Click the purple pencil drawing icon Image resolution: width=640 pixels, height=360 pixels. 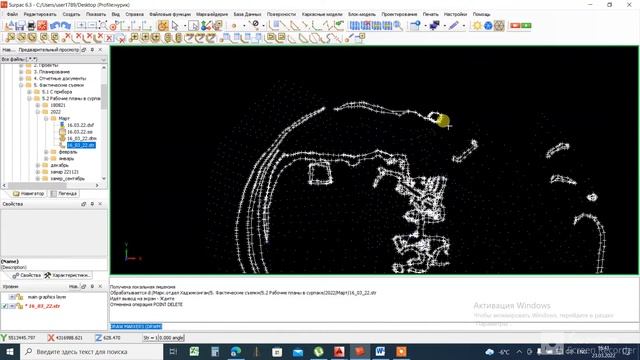(x=454, y=26)
